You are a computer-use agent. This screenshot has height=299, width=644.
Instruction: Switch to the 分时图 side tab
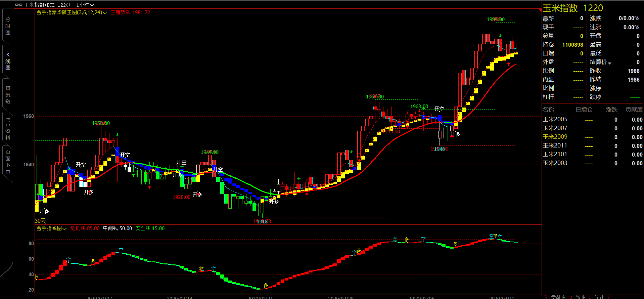8,26
